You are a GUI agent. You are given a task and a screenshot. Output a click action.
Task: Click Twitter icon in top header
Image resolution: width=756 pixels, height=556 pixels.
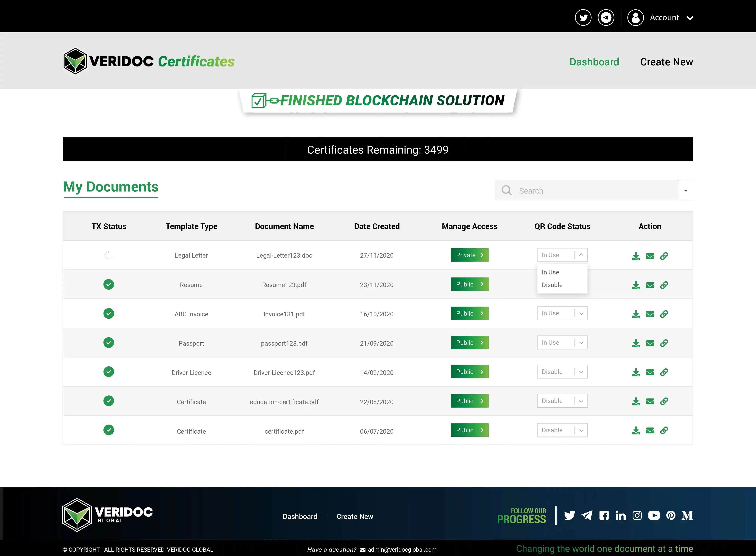pos(583,18)
